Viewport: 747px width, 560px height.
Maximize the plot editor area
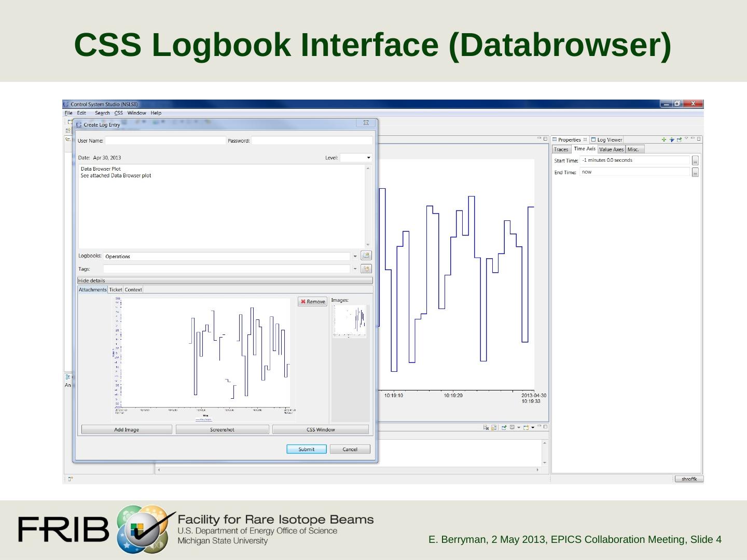(545, 138)
